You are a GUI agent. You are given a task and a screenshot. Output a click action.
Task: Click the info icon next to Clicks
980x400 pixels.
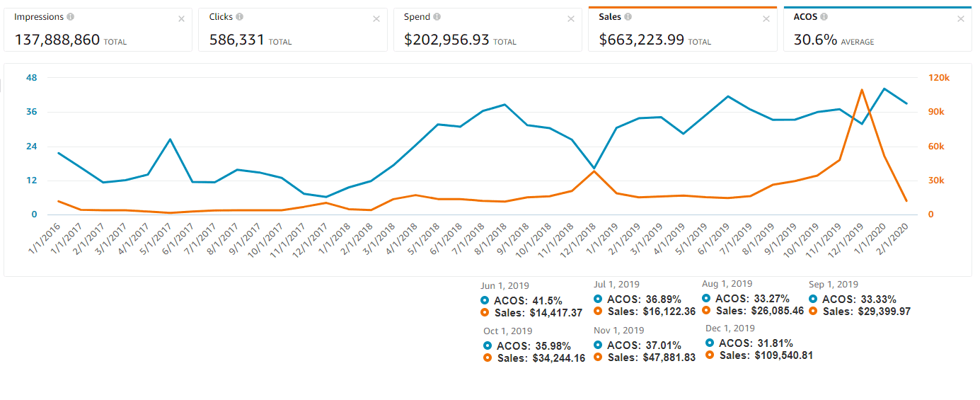tap(240, 17)
